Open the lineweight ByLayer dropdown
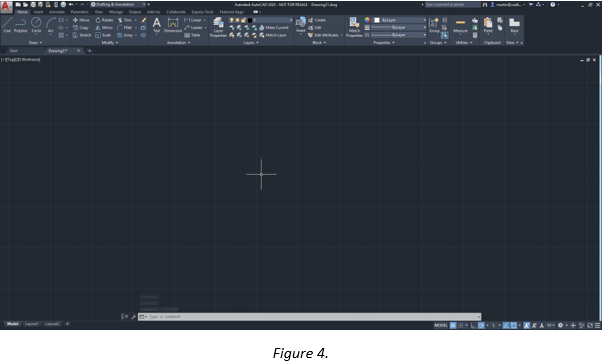The image size is (604, 364). coord(398,28)
